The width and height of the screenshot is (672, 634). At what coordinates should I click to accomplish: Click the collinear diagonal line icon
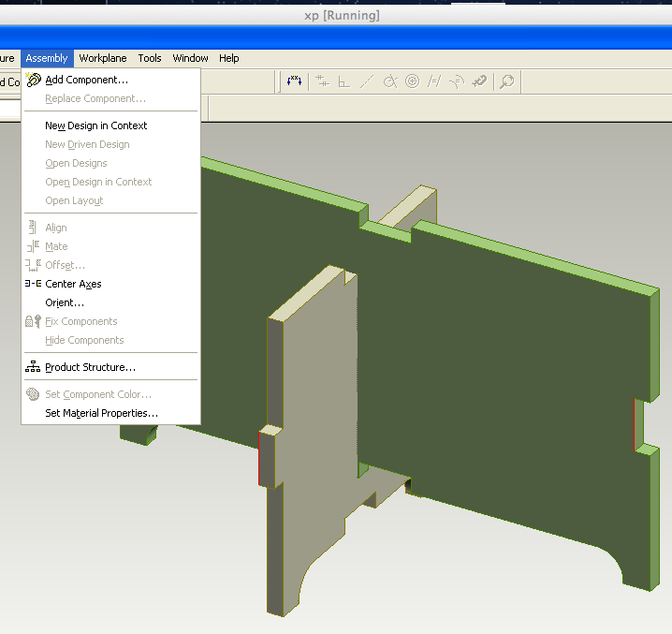point(367,81)
